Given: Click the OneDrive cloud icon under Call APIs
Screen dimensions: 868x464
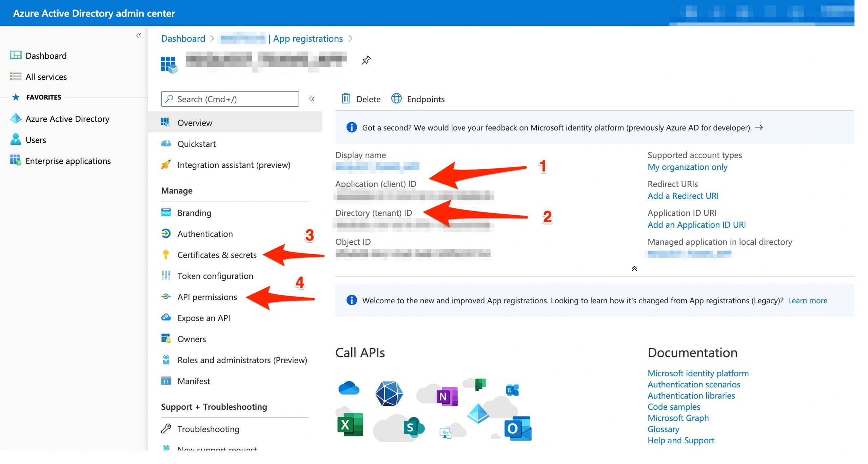Looking at the screenshot, I should pos(349,388).
